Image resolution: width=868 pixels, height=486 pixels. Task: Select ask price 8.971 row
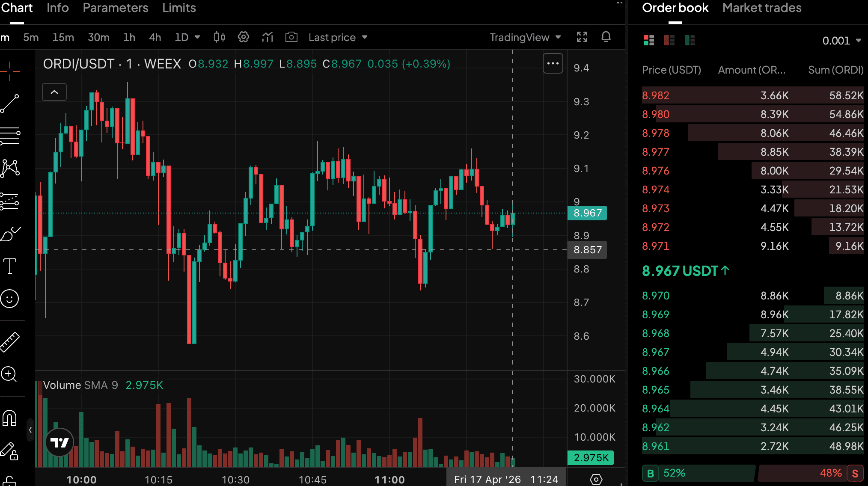coord(753,246)
